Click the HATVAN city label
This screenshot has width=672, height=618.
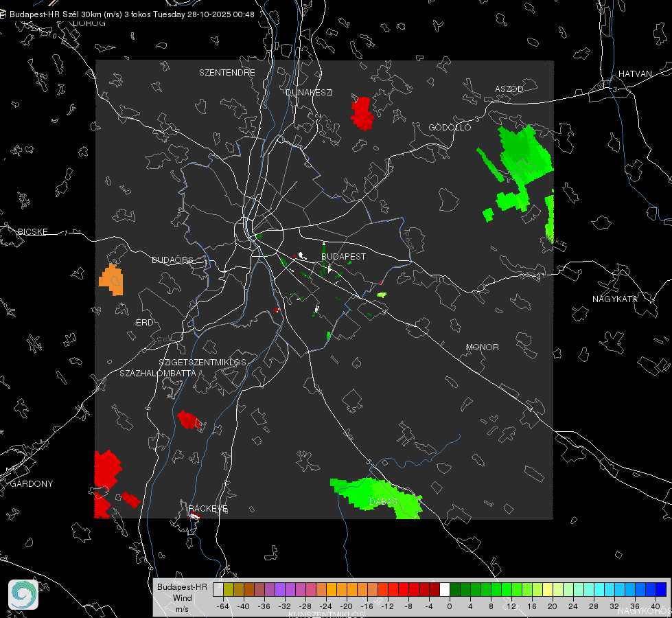pyautogui.click(x=635, y=73)
